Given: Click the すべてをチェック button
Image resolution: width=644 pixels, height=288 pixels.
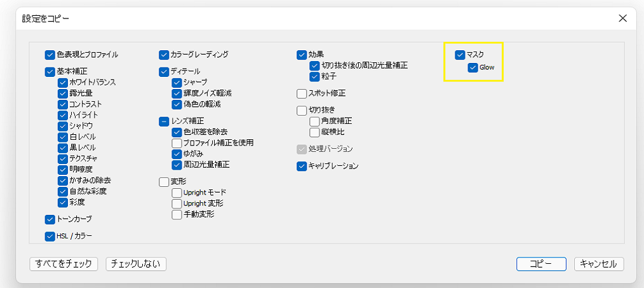Looking at the screenshot, I should pos(64,264).
